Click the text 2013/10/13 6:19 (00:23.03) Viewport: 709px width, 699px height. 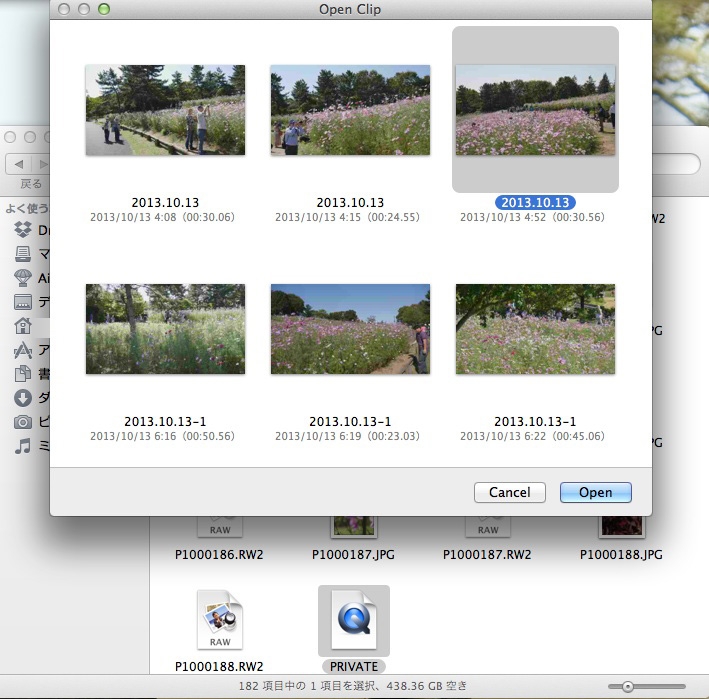[x=347, y=436]
